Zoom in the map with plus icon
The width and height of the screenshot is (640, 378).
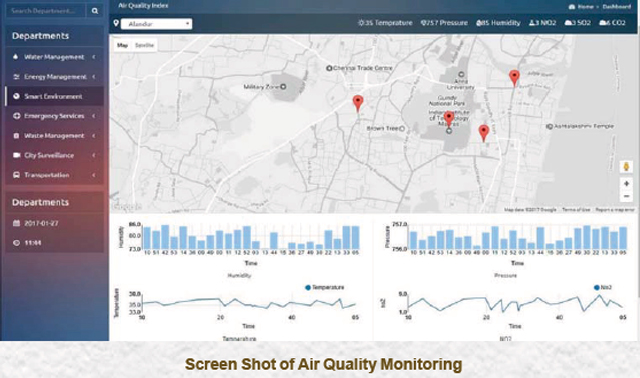pos(626,184)
